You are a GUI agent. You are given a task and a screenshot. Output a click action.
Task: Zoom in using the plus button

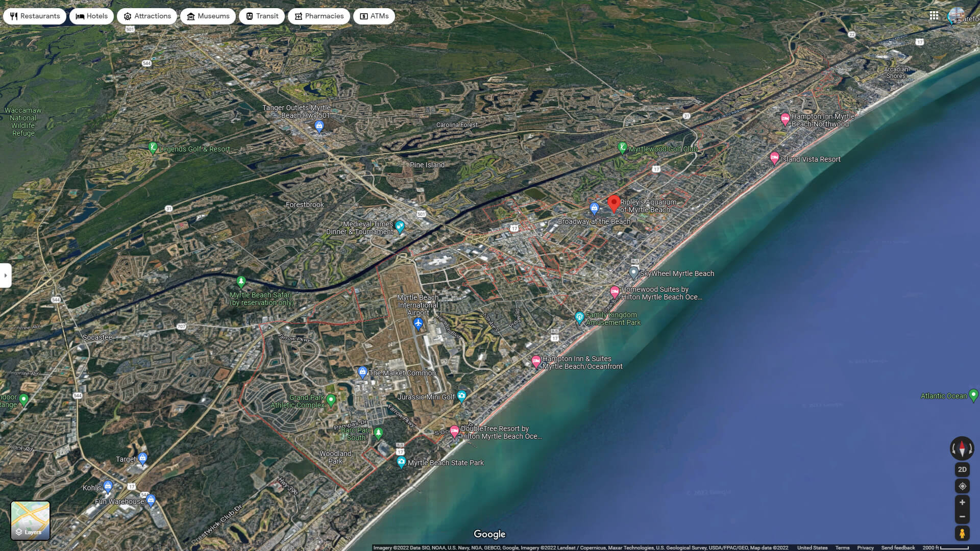coord(962,502)
